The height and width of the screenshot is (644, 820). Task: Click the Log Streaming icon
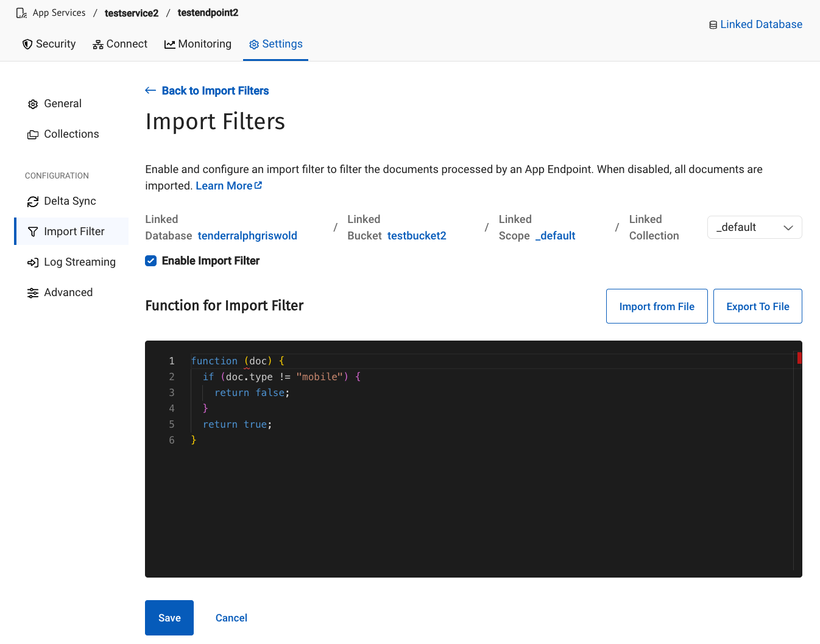click(33, 263)
